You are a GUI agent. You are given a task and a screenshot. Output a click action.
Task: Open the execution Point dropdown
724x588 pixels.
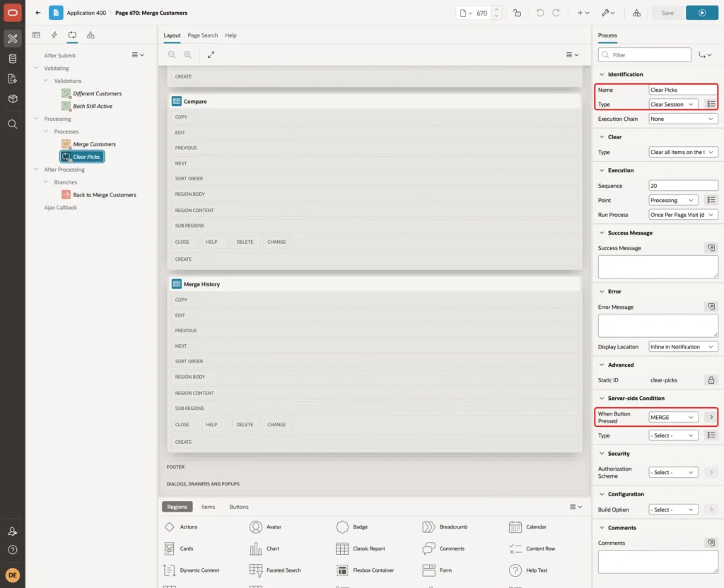[673, 200]
